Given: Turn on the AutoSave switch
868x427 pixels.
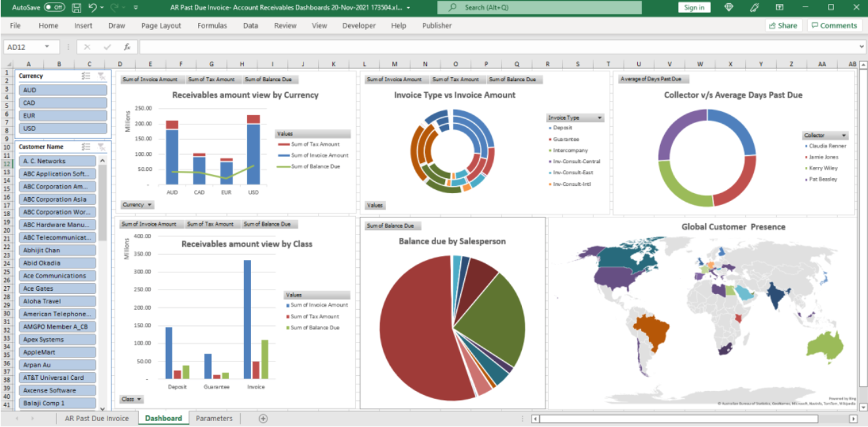Looking at the screenshot, I should pos(54,7).
